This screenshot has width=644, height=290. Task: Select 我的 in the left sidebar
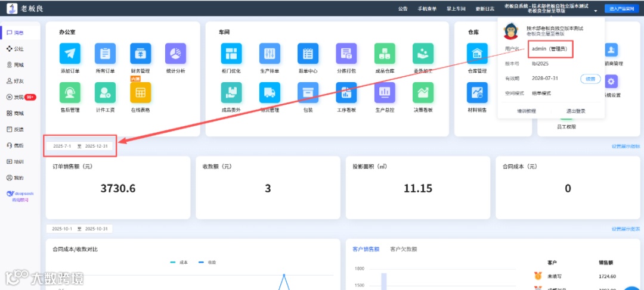(x=15, y=177)
